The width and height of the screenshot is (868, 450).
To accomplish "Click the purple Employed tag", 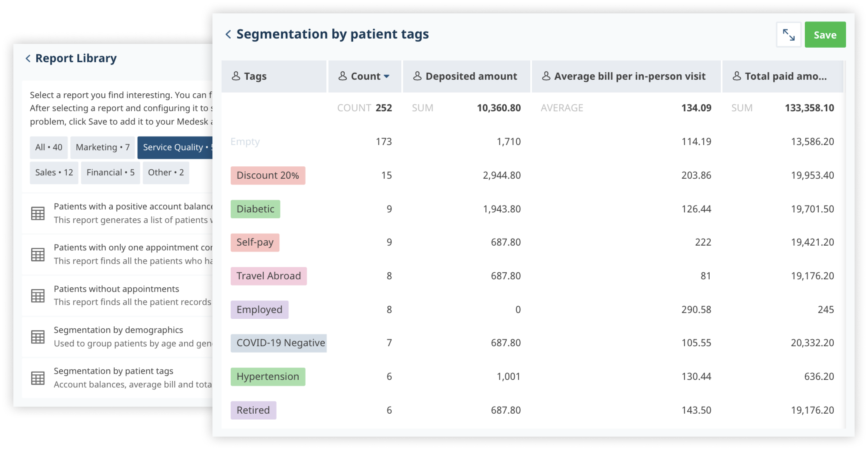I will 259,310.
